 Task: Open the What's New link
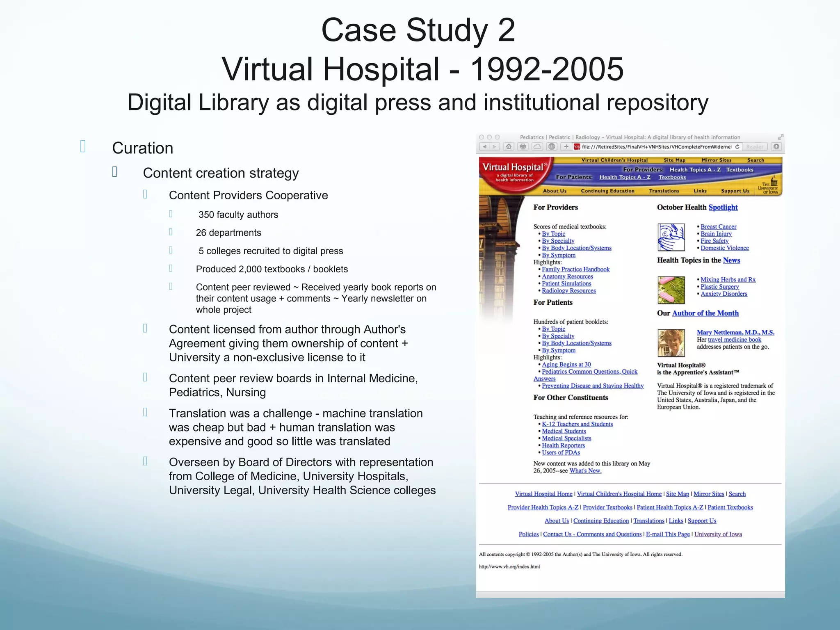585,471
